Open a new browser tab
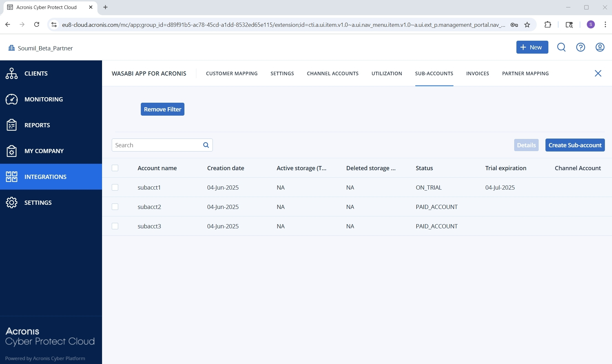612x364 pixels. pos(105,7)
